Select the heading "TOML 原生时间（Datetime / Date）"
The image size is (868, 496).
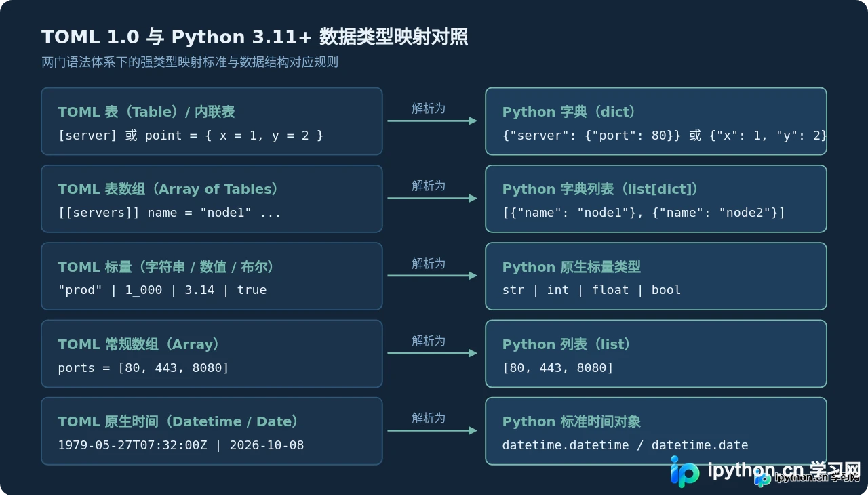(178, 421)
